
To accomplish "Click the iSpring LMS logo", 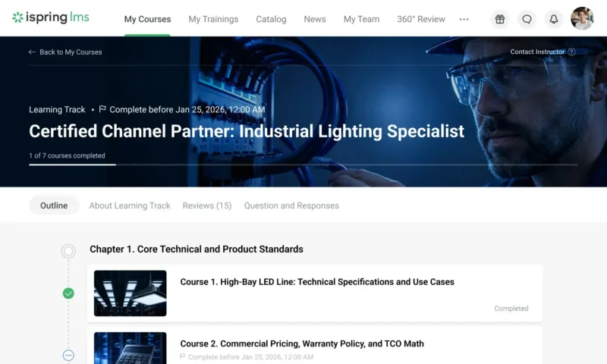I will pos(51,17).
